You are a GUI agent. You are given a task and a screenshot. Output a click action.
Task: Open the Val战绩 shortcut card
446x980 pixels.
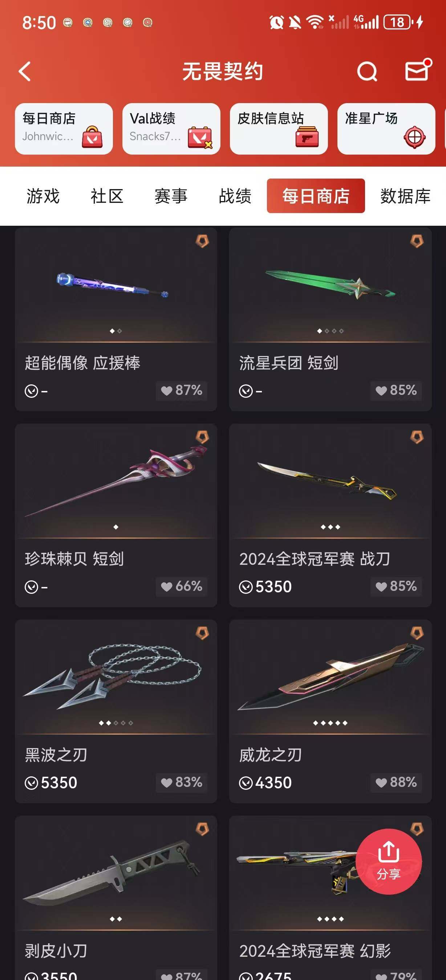171,129
